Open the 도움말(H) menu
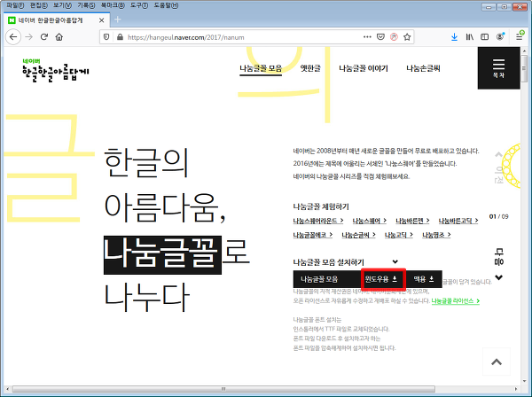532x397 pixels. pyautogui.click(x=166, y=5)
